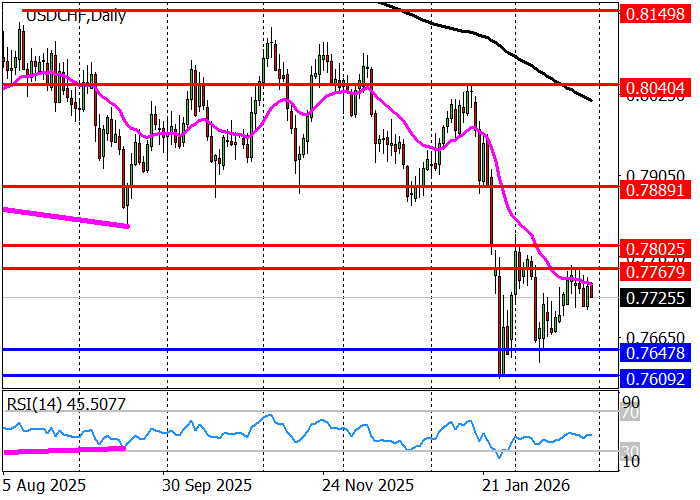The height and width of the screenshot is (500, 700).
Task: Click the 21 Jan 2026 date label
Action: pyautogui.click(x=526, y=485)
